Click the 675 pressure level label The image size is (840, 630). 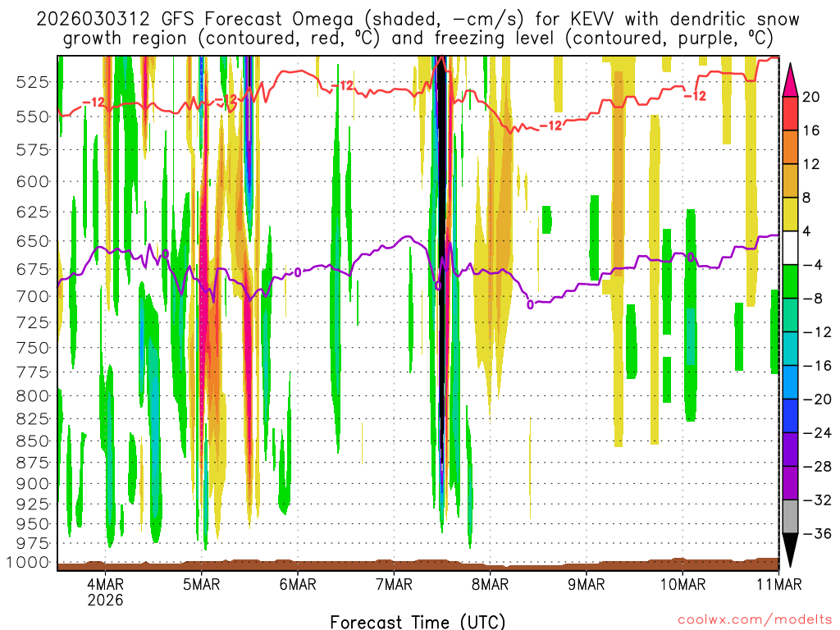coord(32,269)
